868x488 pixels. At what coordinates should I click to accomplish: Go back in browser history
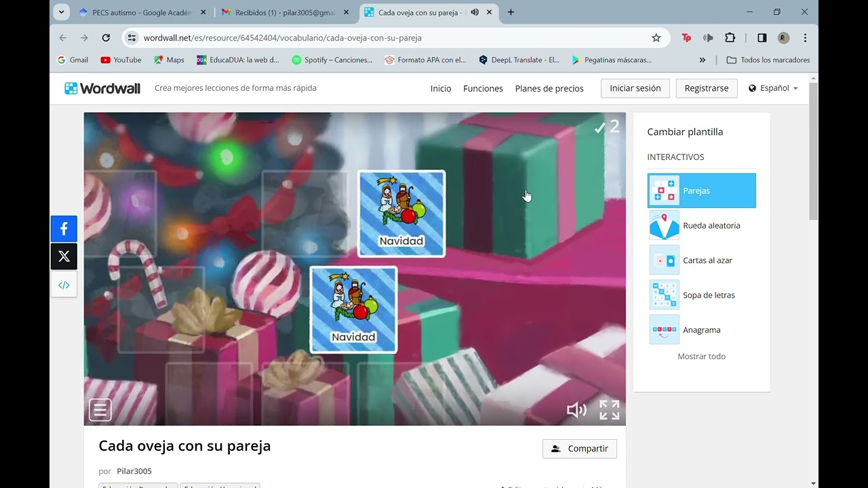tap(63, 38)
